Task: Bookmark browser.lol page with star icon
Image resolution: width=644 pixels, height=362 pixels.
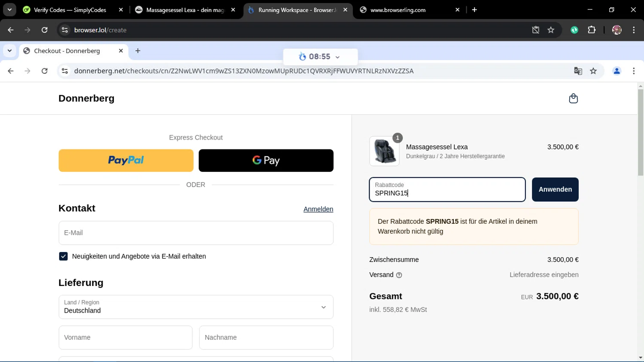Action: pos(551,30)
